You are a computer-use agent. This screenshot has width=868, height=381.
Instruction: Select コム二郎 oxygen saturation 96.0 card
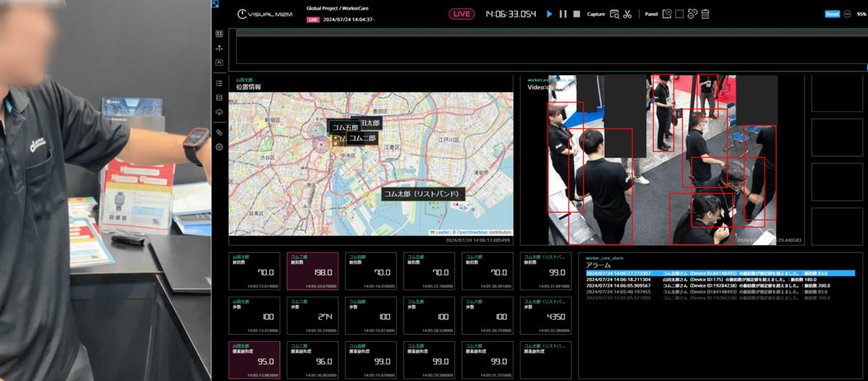(312, 360)
